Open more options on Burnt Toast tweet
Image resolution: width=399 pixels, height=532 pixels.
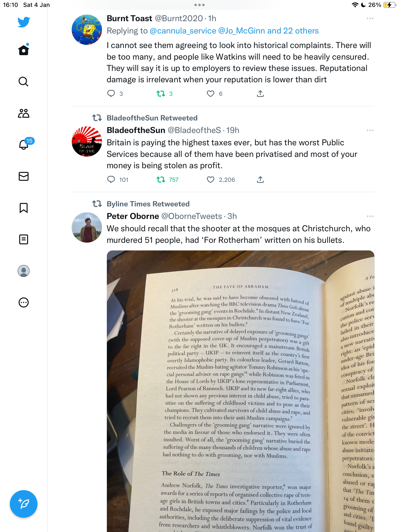[x=370, y=19]
